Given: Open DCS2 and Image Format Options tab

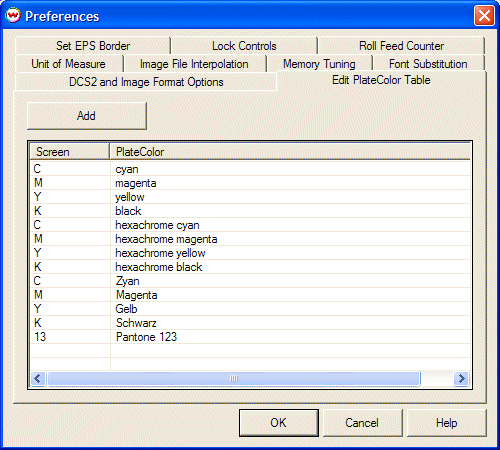Looking at the screenshot, I should 146,82.
